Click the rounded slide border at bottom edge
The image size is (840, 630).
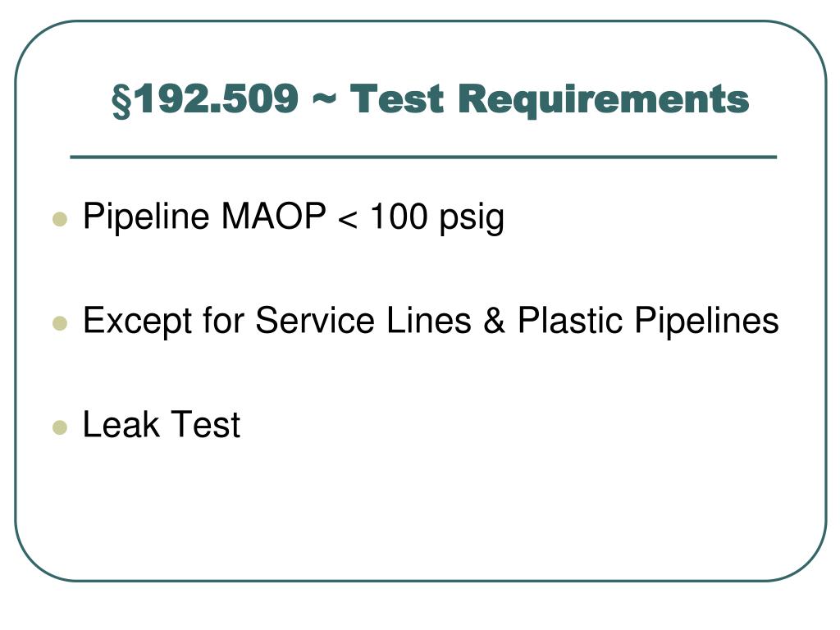(x=421, y=580)
